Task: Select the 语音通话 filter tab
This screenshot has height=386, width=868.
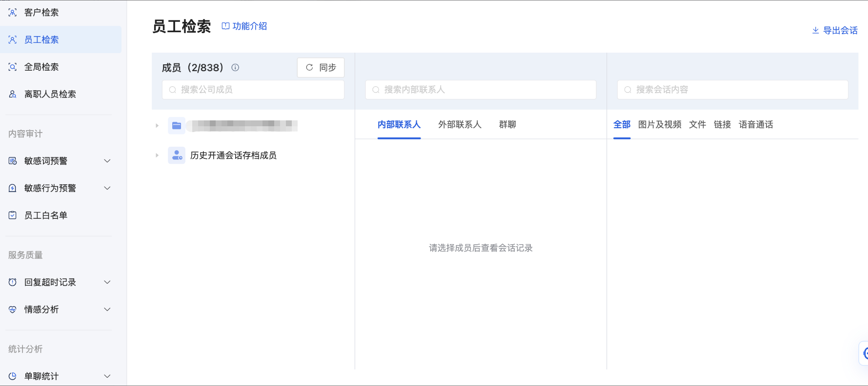Action: pyautogui.click(x=756, y=125)
